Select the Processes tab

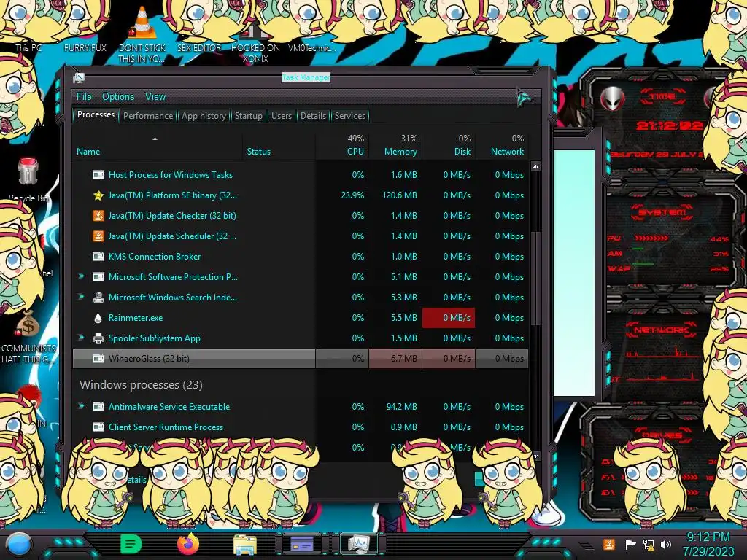click(96, 114)
